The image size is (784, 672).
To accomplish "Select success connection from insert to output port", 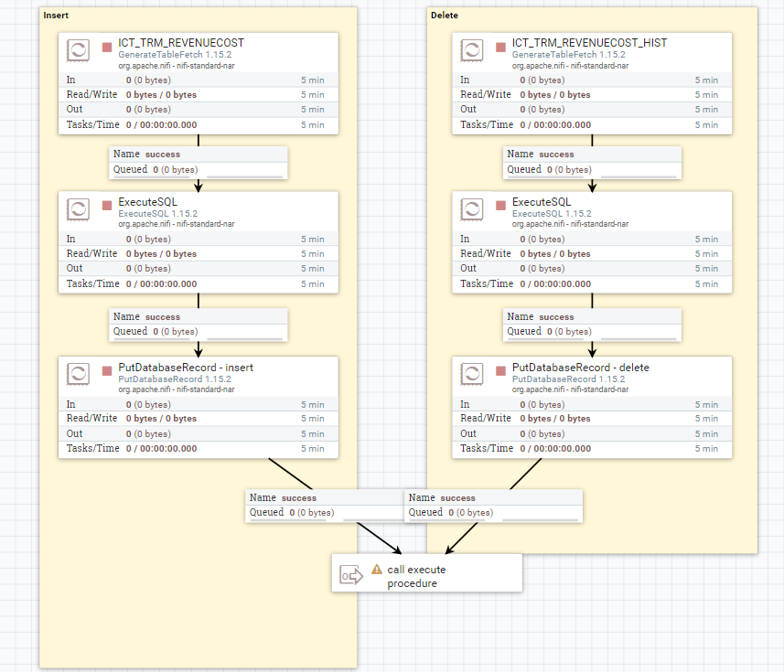I will [325, 506].
